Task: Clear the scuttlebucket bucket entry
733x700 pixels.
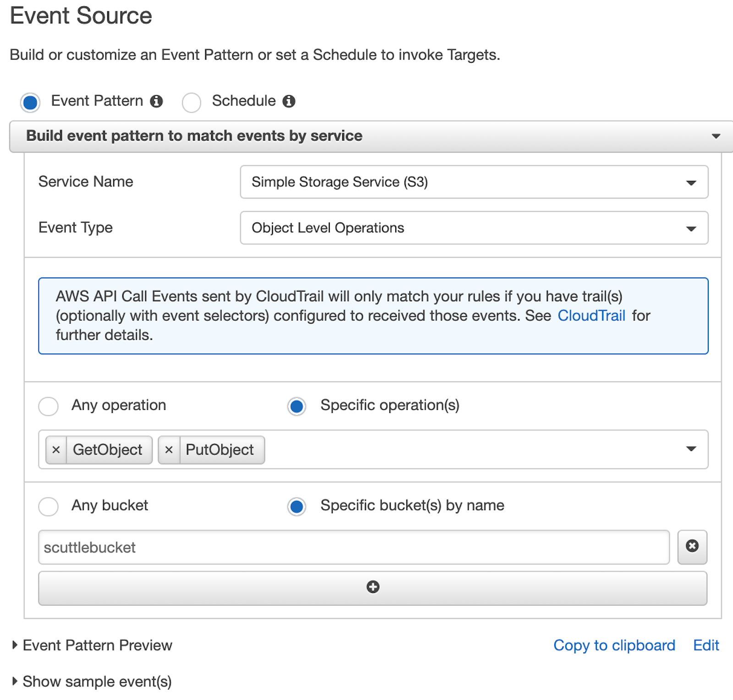Action: pyautogui.click(x=692, y=547)
